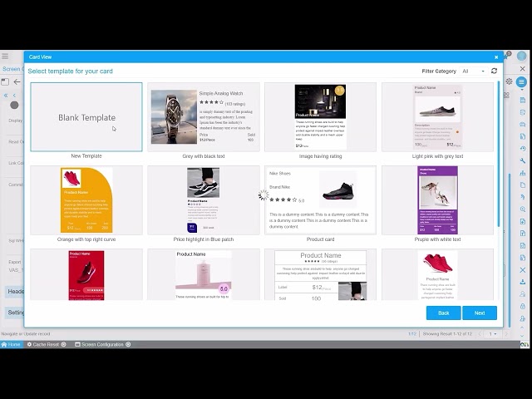This screenshot has width=532, height=399.
Task: Toggle the panel layout icon at left
Action: pyautogui.click(x=5, y=81)
